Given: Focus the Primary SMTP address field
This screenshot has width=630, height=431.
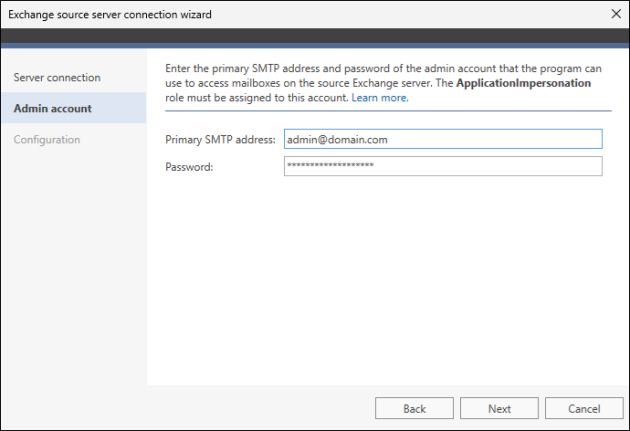Looking at the screenshot, I should click(x=443, y=139).
